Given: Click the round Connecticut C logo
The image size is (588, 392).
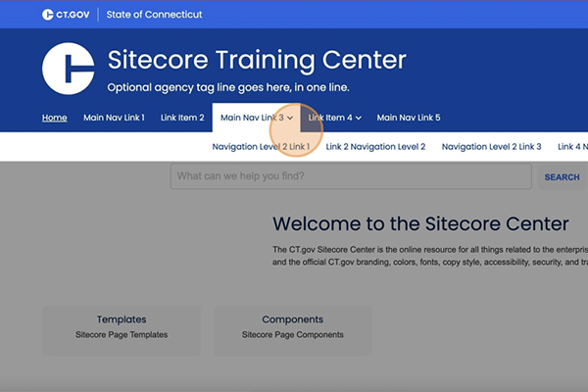Looking at the screenshot, I should (x=68, y=70).
